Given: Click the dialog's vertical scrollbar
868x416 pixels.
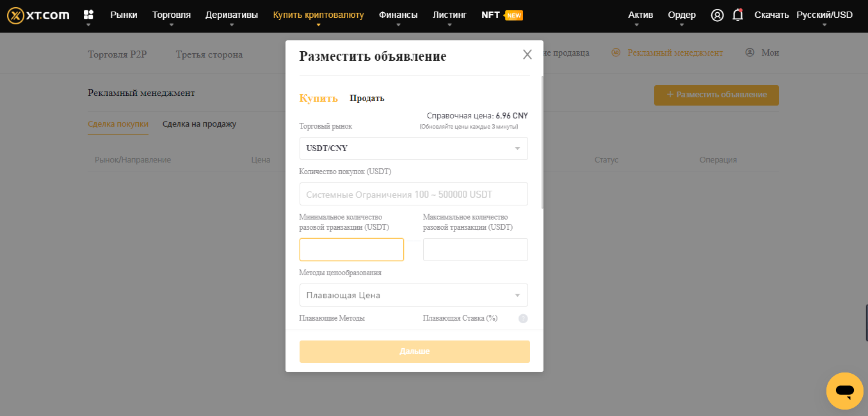Looking at the screenshot, I should [543, 141].
